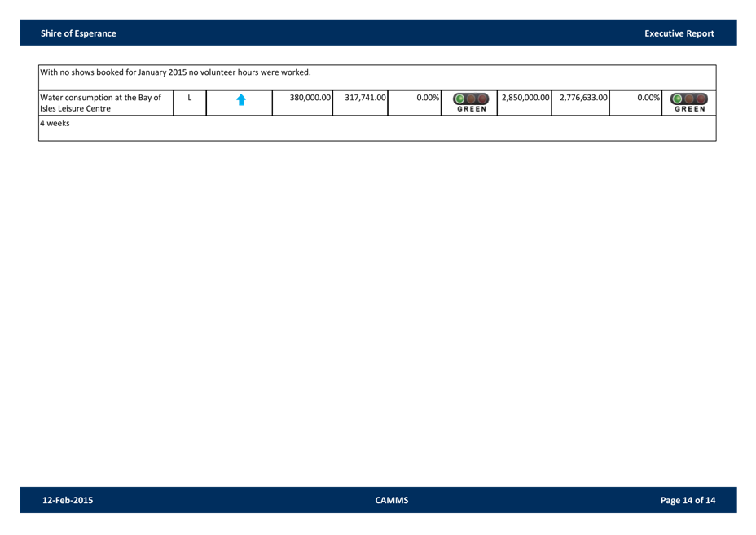Click the 12-Feb-2015 footer date
This screenshot has height=535, width=756.
click(x=68, y=500)
